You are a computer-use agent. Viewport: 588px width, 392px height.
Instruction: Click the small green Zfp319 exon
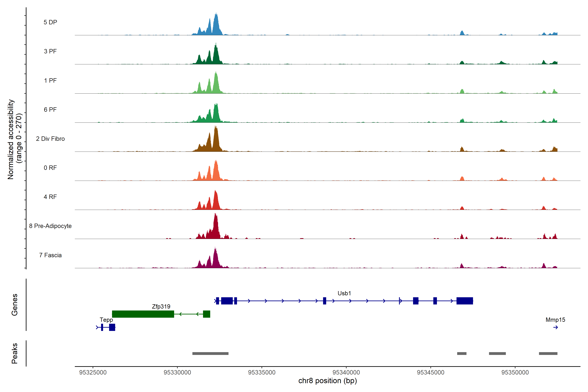[206, 314]
